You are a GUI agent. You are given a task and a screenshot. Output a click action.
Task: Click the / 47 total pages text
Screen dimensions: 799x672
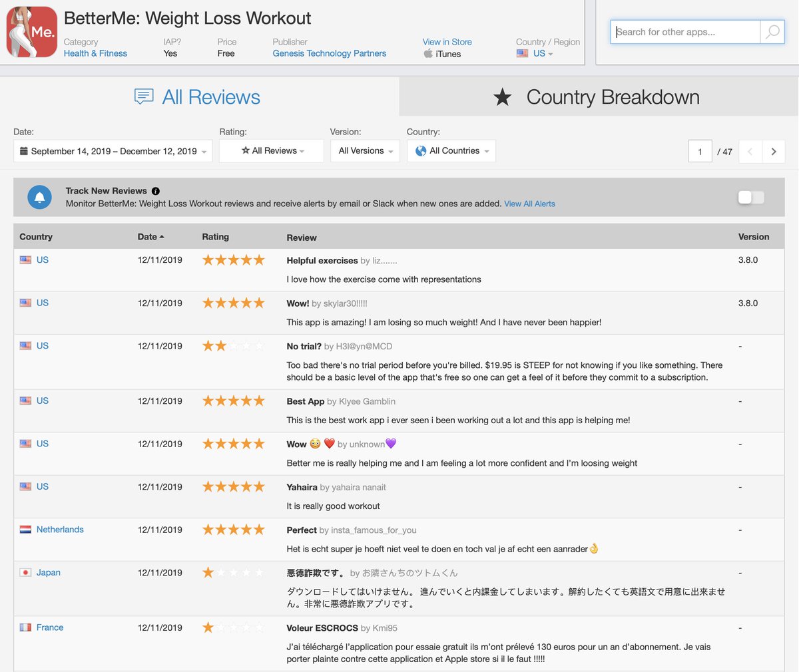(724, 152)
